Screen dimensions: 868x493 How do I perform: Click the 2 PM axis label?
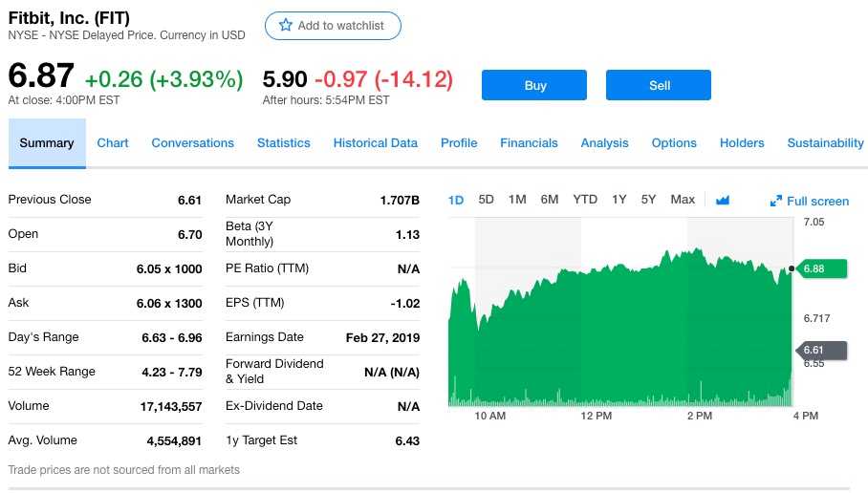click(x=700, y=416)
